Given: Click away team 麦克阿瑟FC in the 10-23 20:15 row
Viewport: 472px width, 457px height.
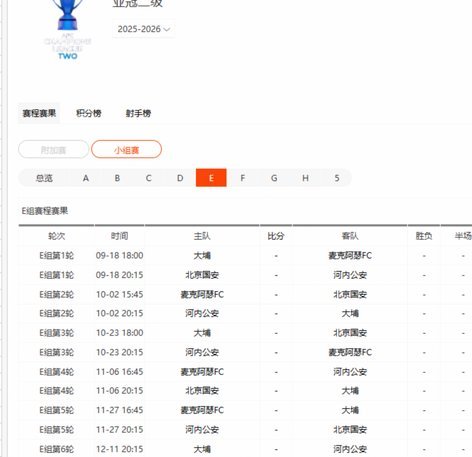Looking at the screenshot, I should (x=350, y=352).
